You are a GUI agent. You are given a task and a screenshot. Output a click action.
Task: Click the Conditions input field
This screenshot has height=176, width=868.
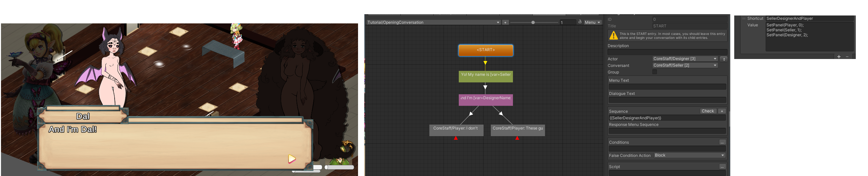click(x=667, y=149)
